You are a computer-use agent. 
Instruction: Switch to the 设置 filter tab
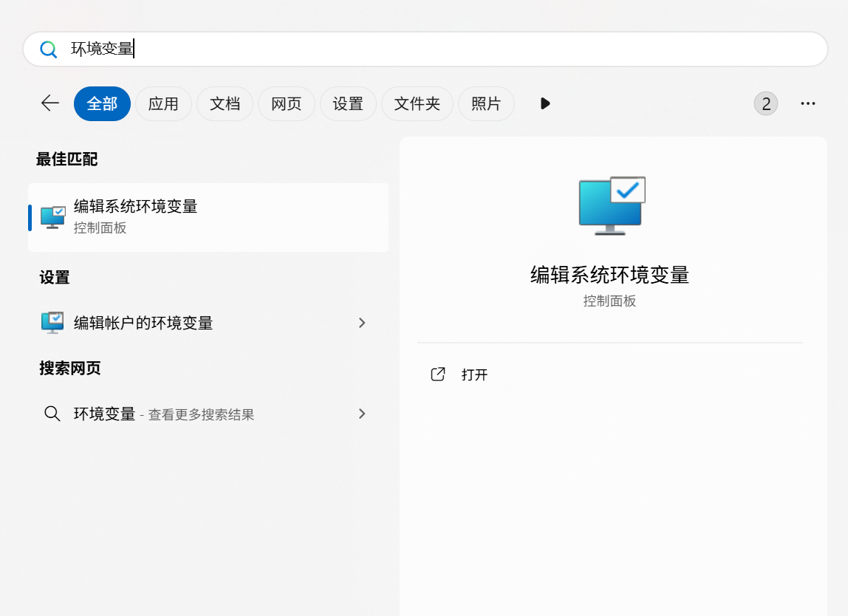pyautogui.click(x=348, y=103)
